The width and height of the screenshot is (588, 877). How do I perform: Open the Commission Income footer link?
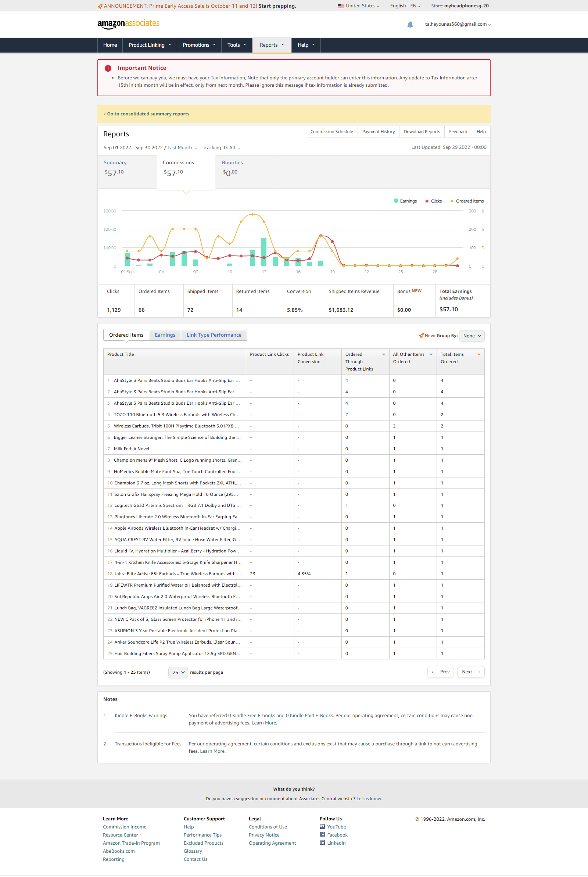point(125,827)
